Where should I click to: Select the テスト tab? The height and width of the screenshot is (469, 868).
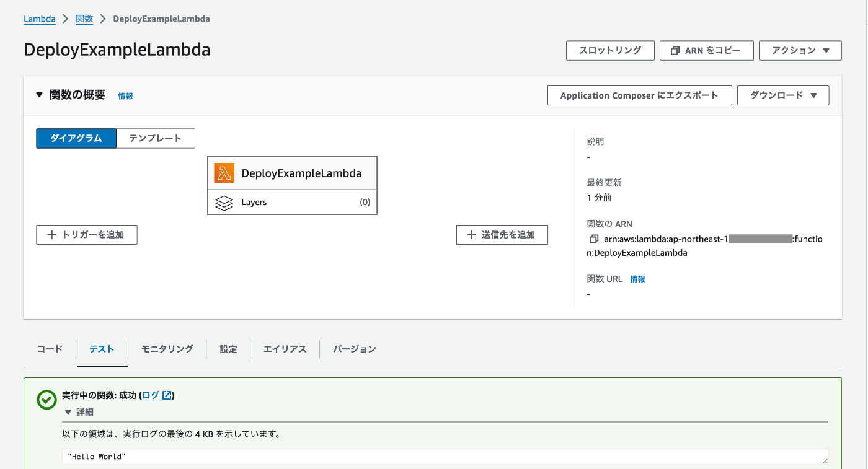(x=102, y=349)
